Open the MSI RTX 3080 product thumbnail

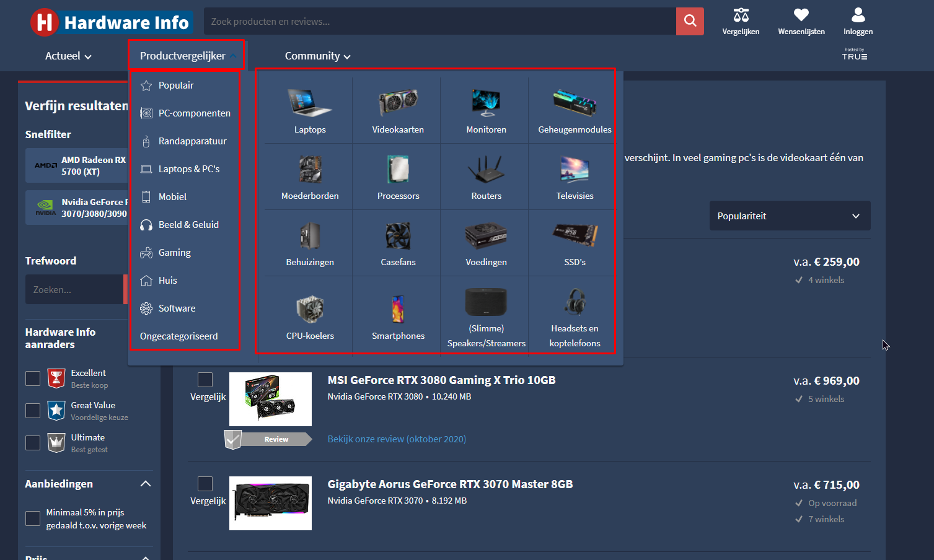pos(270,399)
